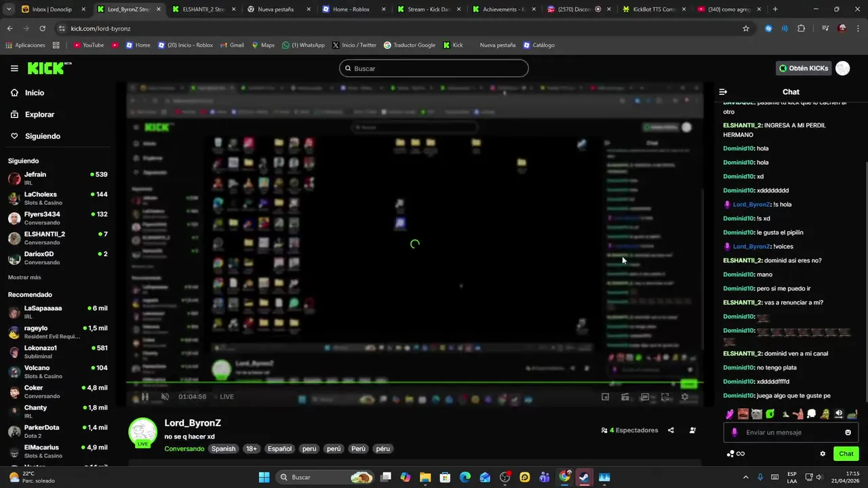Open ParkerDota recommended channel
The height and width of the screenshot is (488, 868).
pyautogui.click(x=58, y=431)
